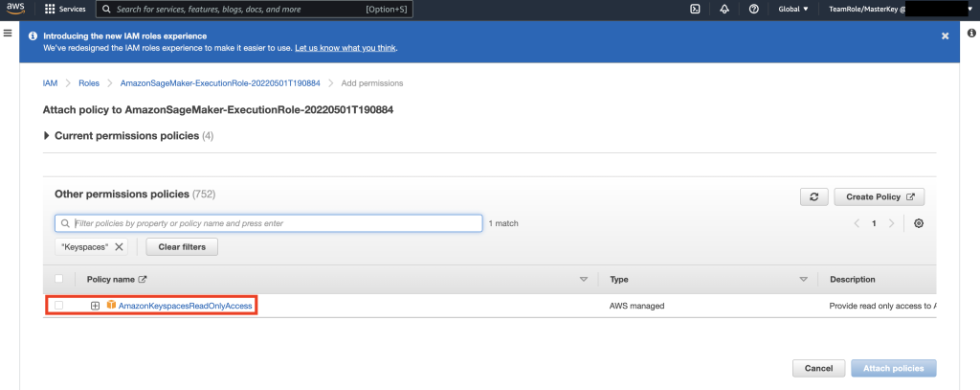Click the Create Policy button

tap(879, 196)
